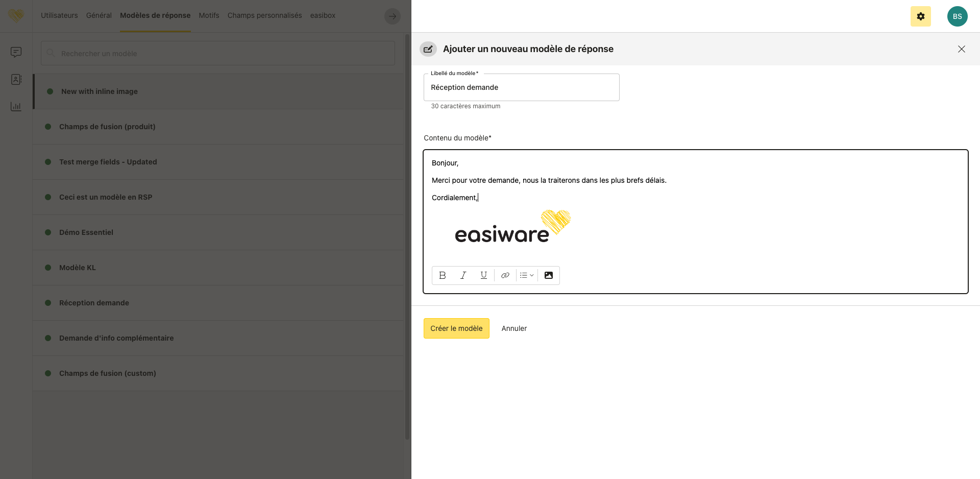This screenshot has height=479, width=980.
Task: Switch to the Utilisateurs tab
Action: pos(59,15)
